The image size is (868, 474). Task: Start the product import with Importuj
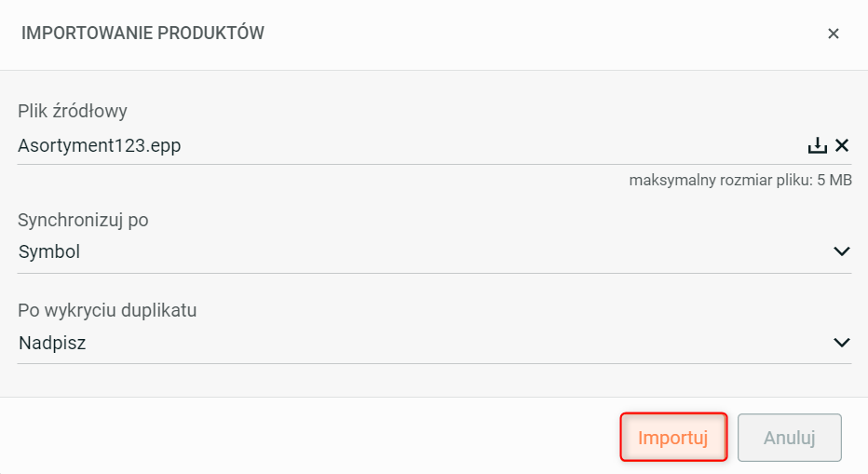click(x=673, y=438)
